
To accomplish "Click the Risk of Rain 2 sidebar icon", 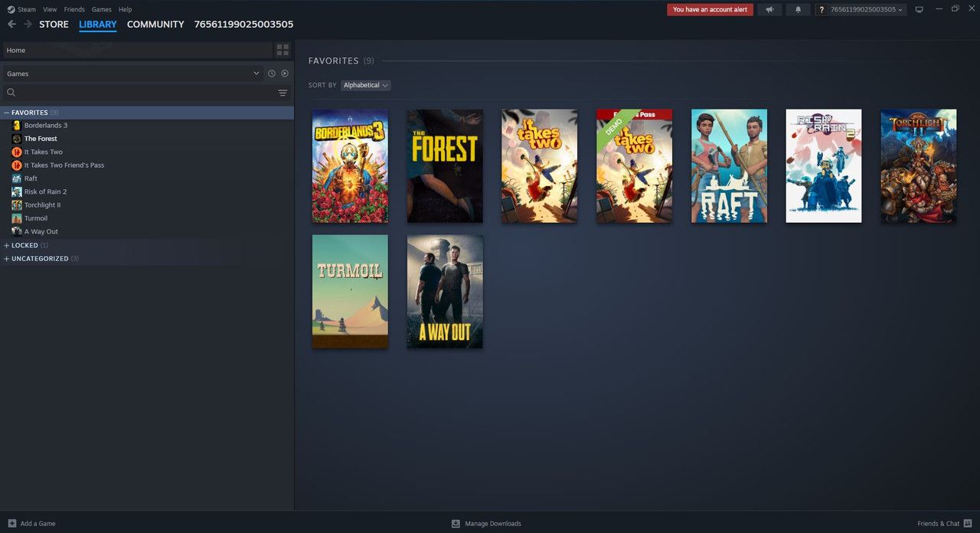I will 17,191.
